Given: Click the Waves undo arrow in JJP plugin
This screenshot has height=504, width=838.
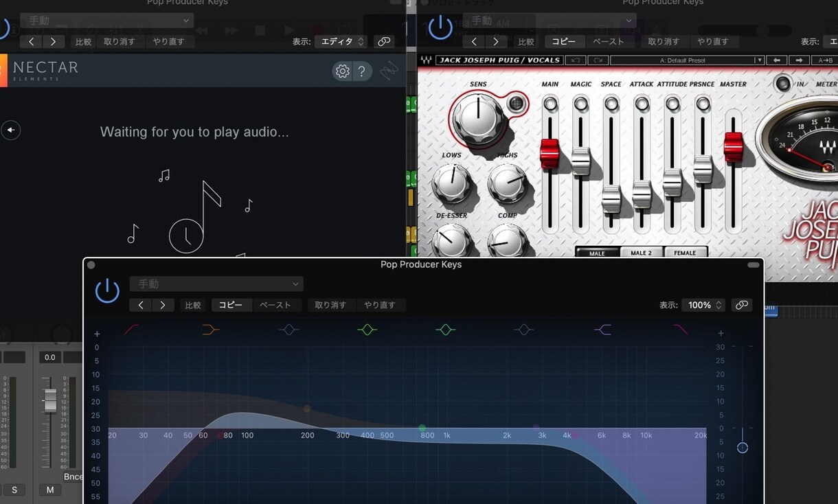Looking at the screenshot, I should [x=576, y=60].
